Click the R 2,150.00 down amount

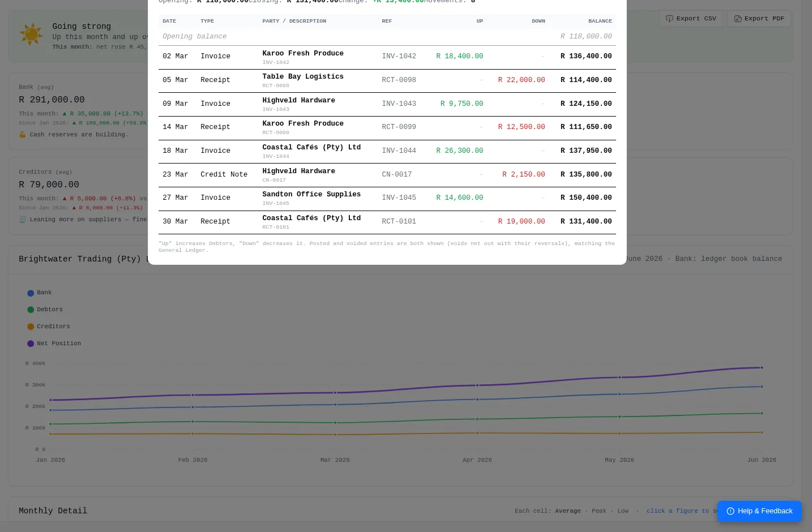(524, 175)
